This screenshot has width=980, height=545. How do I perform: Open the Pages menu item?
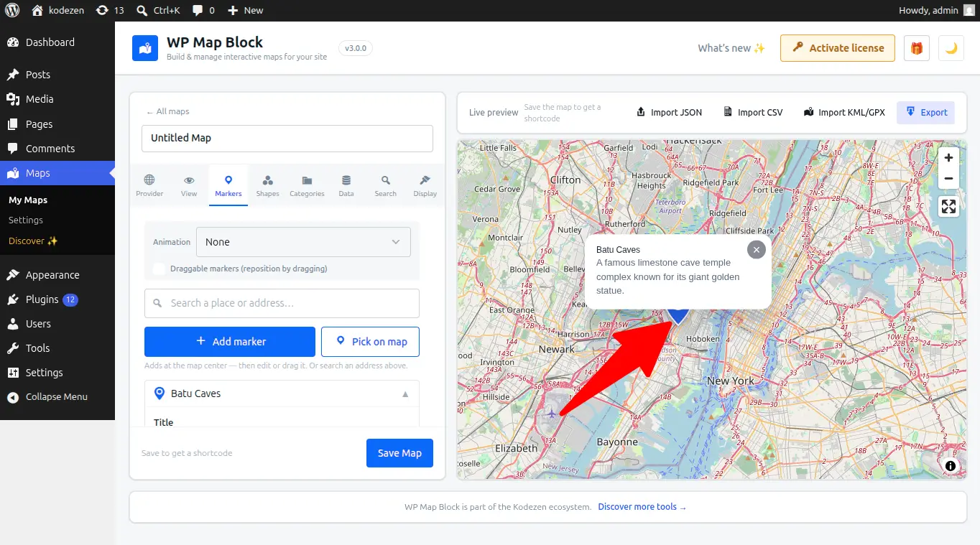(57, 124)
